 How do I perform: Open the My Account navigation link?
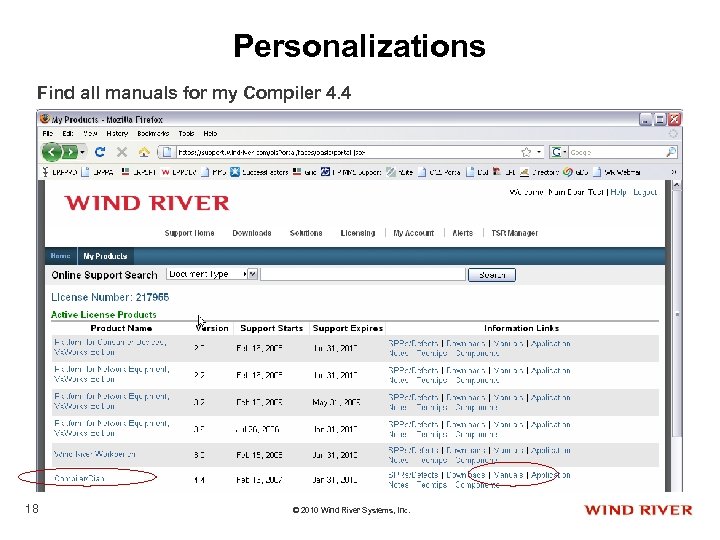pyautogui.click(x=413, y=233)
